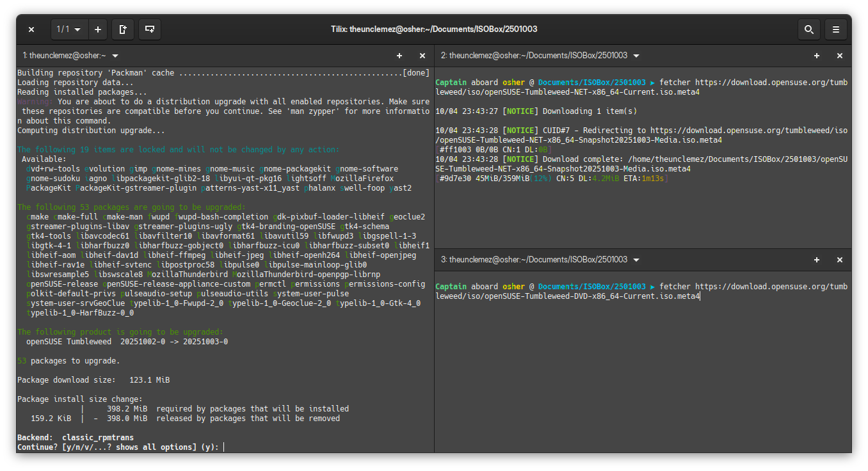Open terminal 2 title dropdown arrow
This screenshot has height=471, width=868.
pos(636,56)
